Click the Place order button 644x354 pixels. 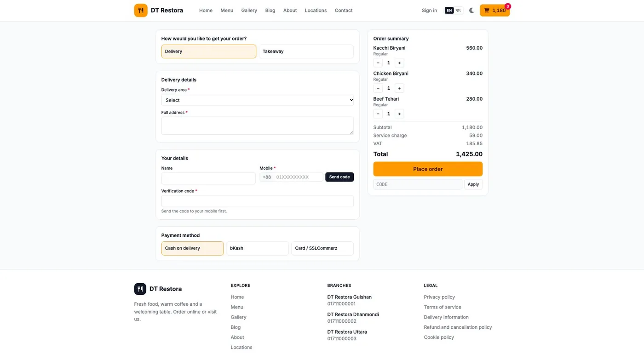point(428,169)
